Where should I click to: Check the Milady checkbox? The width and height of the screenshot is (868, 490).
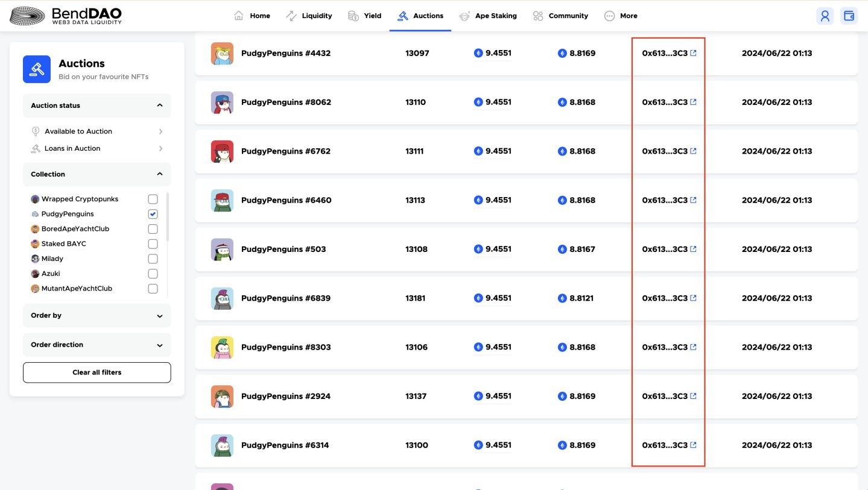(x=153, y=259)
